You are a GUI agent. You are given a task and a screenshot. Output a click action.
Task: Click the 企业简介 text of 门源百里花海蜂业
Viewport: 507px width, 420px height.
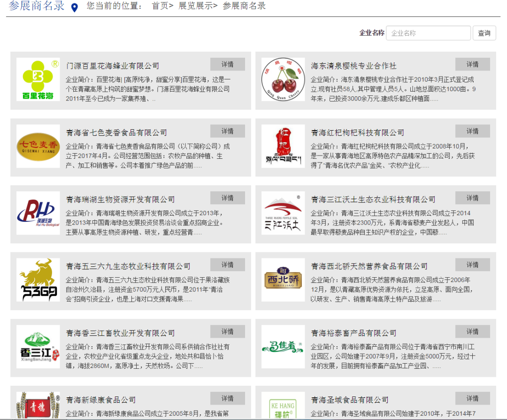pos(148,89)
